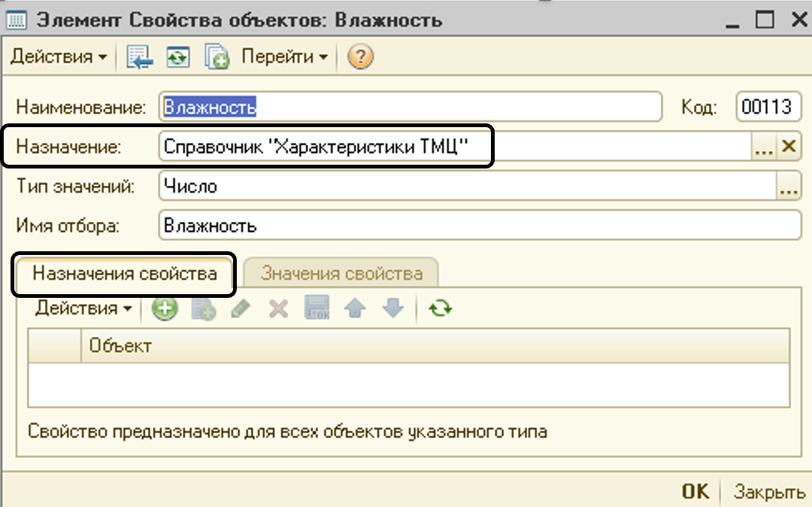
Task: Move row up with the blue up arrow
Action: tap(354, 308)
